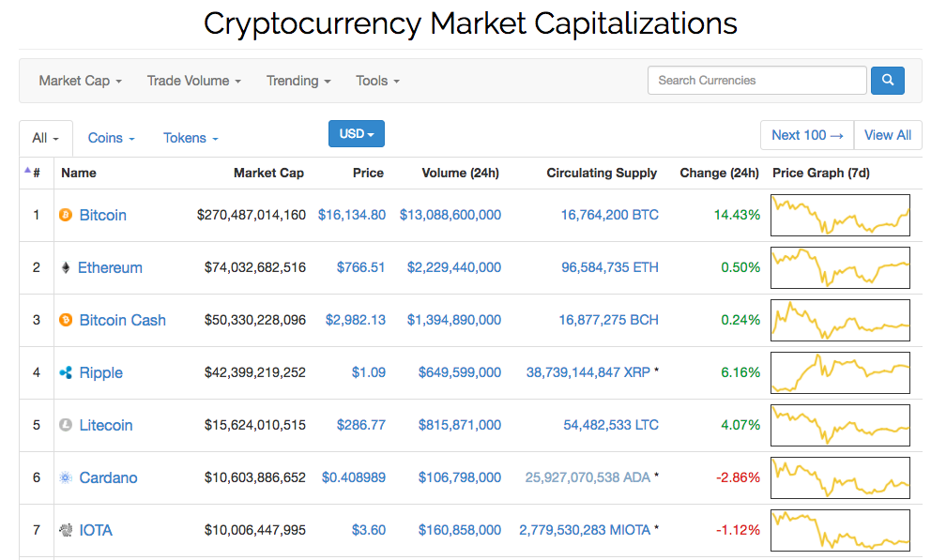
Task: Click supply 16,764,200 BTC
Action: click(x=610, y=215)
